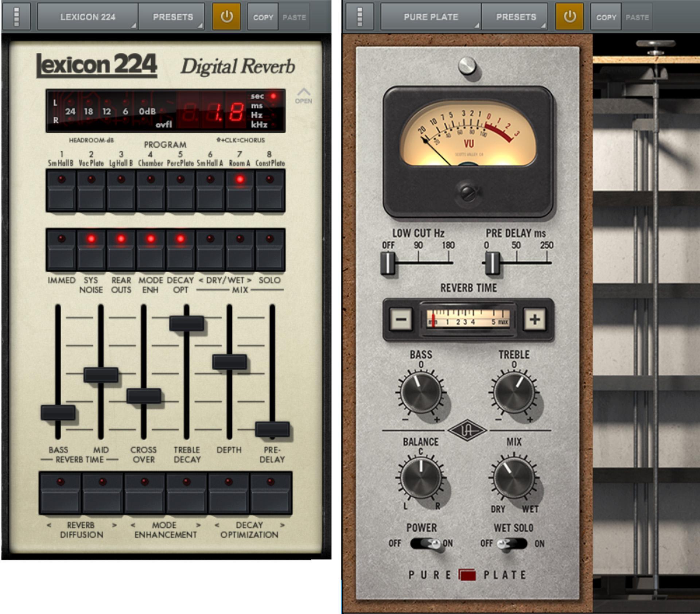Click COPY in the Lexicon 224 header

(264, 16)
